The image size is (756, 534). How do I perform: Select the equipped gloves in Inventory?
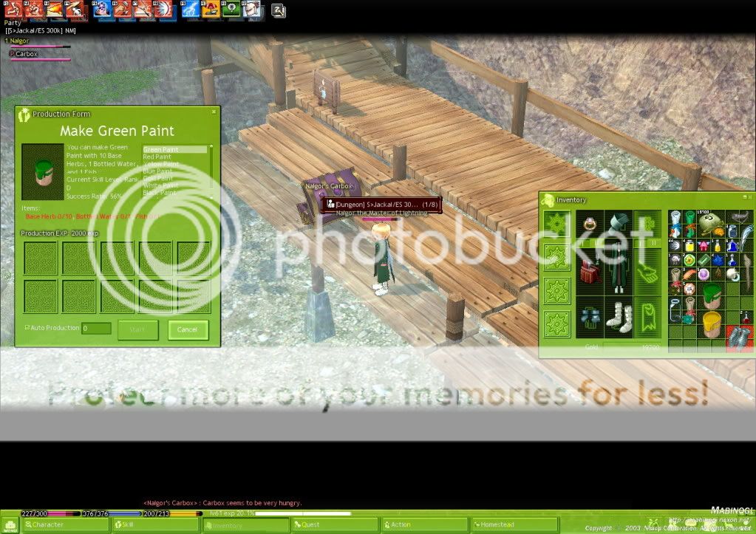(590, 318)
